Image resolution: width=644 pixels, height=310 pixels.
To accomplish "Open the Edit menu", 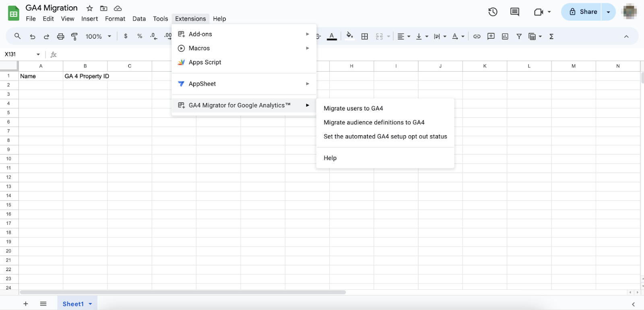I will [48, 19].
